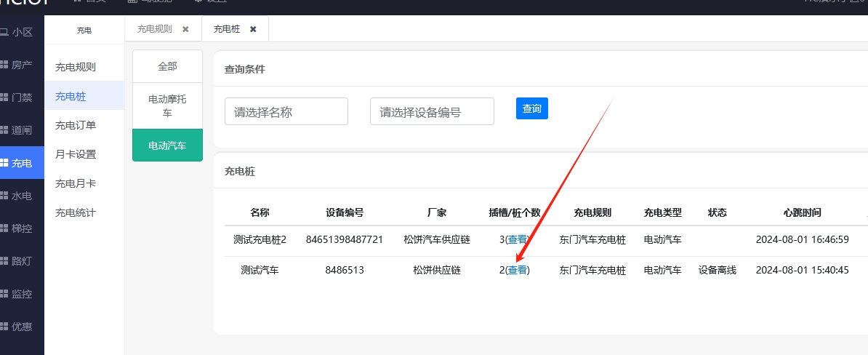
Task: Open 查看 link for 测试充电桩2
Action: (x=518, y=240)
